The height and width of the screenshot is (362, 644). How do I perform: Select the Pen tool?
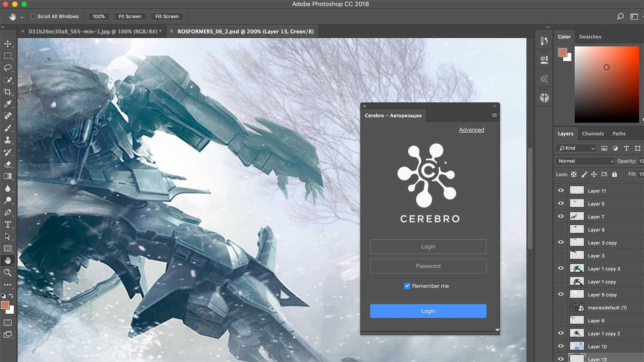point(7,213)
